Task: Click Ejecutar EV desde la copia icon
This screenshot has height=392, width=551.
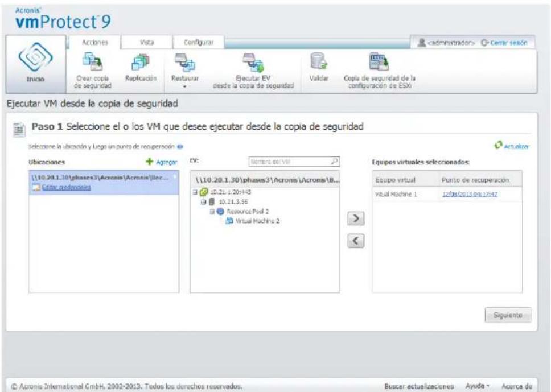Action: click(253, 62)
